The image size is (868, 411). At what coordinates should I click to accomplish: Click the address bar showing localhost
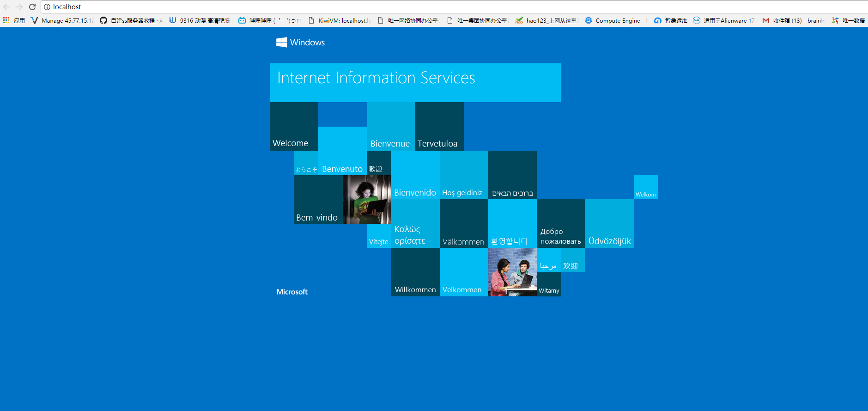[x=455, y=7]
